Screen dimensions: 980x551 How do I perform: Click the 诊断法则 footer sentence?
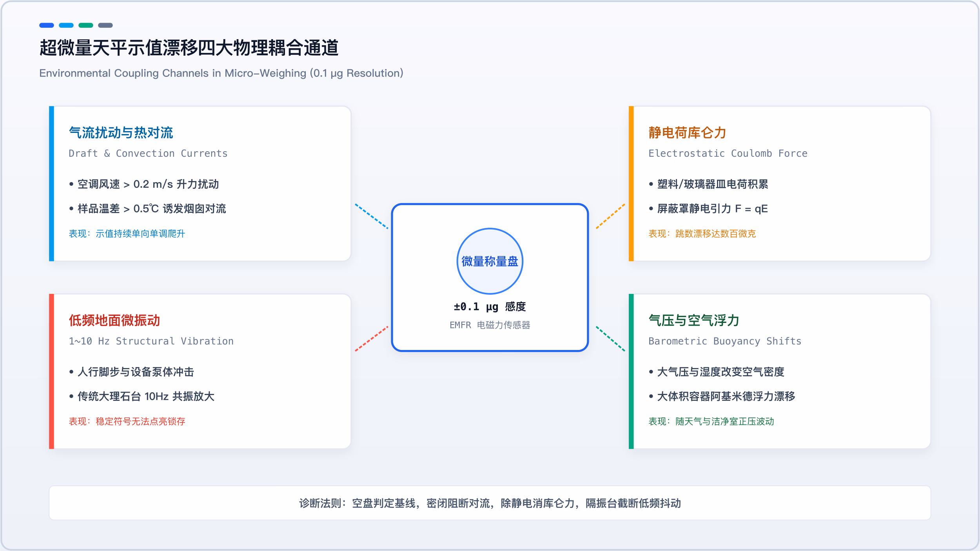pyautogui.click(x=490, y=503)
